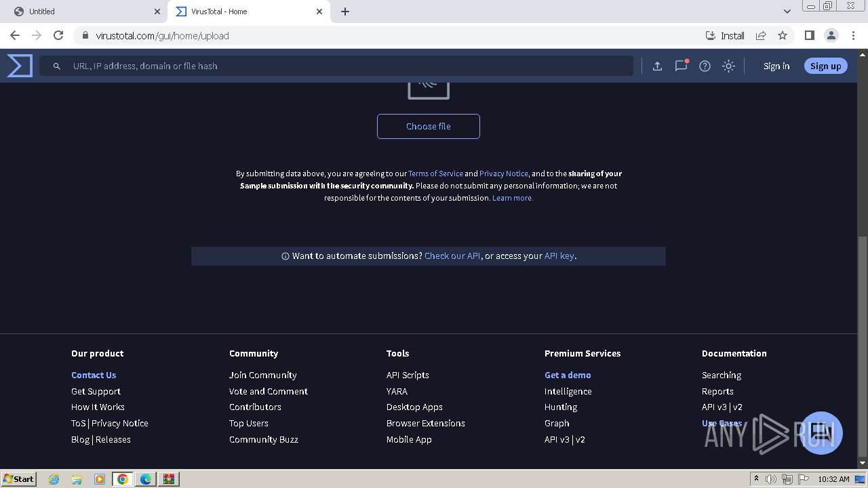The image size is (868, 488).
Task: Open Get Support footer link
Action: click(96, 391)
